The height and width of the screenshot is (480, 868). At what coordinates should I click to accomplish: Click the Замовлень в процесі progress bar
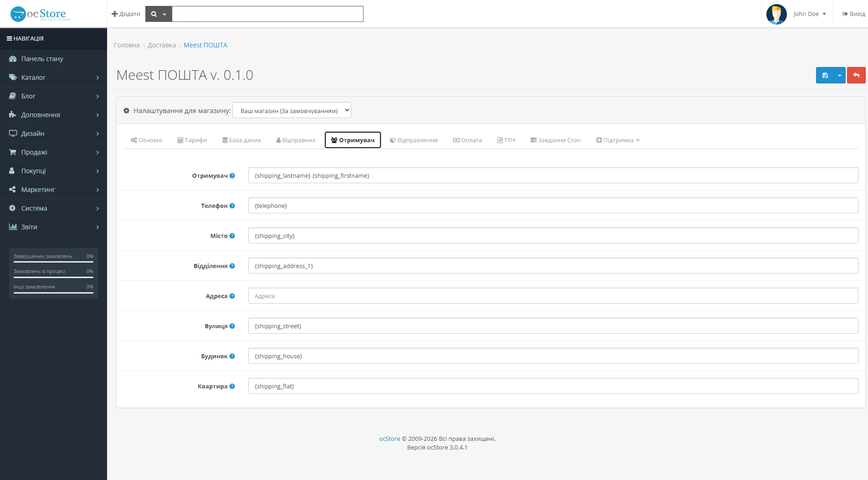53,277
